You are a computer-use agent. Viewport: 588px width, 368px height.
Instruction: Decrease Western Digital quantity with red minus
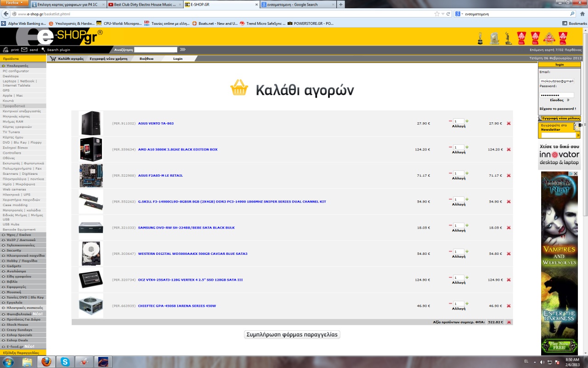[x=451, y=251]
